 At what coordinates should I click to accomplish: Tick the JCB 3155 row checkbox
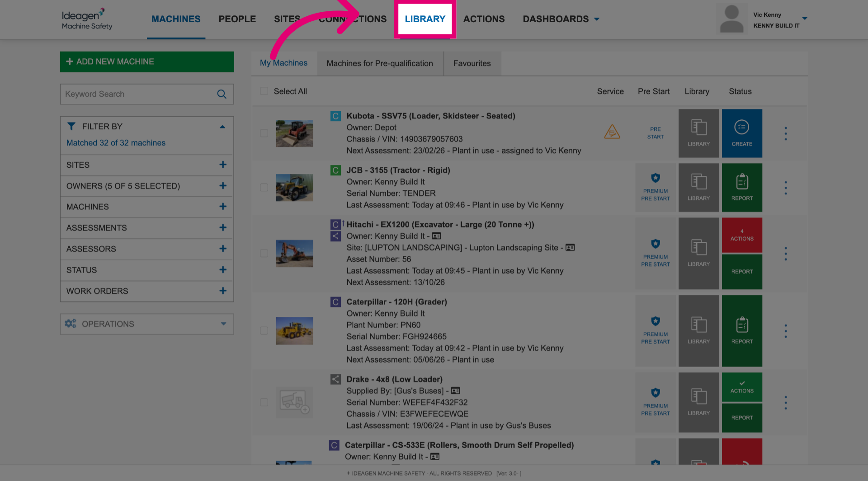coord(264,187)
